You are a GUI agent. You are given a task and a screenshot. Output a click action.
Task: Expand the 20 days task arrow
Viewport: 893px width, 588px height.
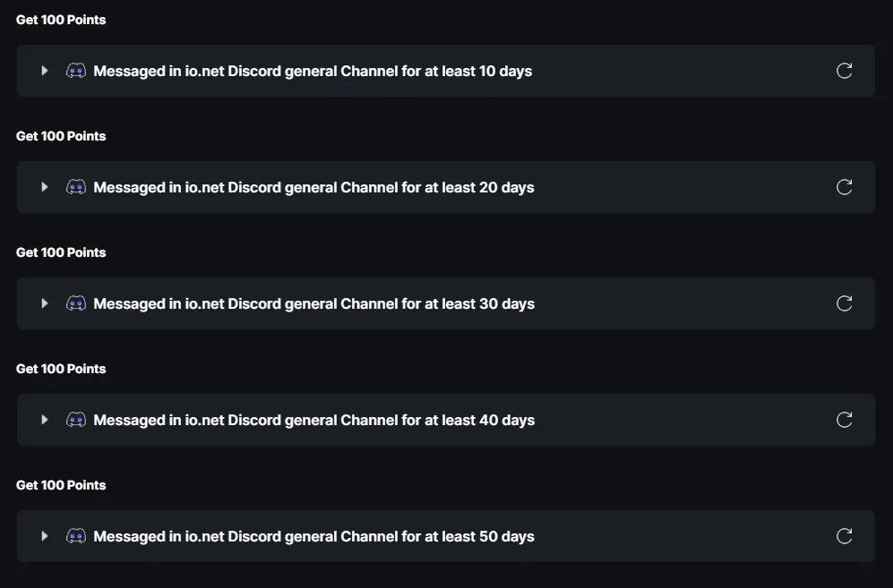click(45, 187)
